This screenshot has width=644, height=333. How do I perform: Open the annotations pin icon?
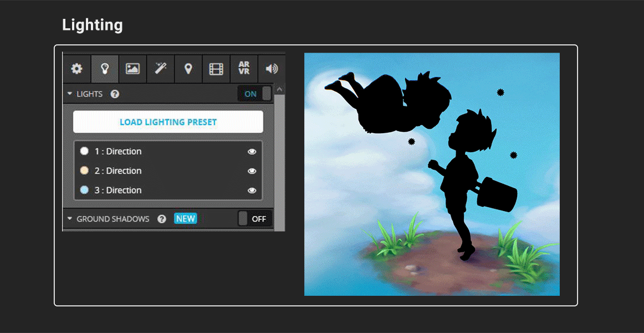188,69
